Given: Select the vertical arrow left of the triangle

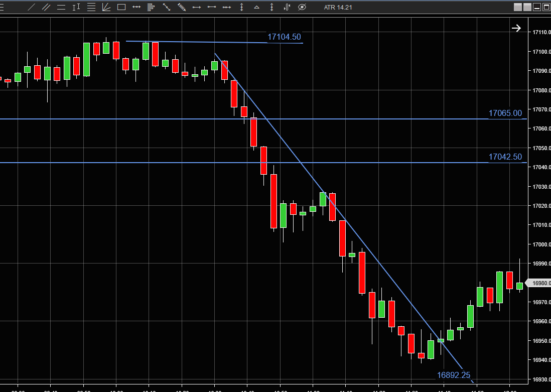Looking at the screenshot, I should click(242, 7).
